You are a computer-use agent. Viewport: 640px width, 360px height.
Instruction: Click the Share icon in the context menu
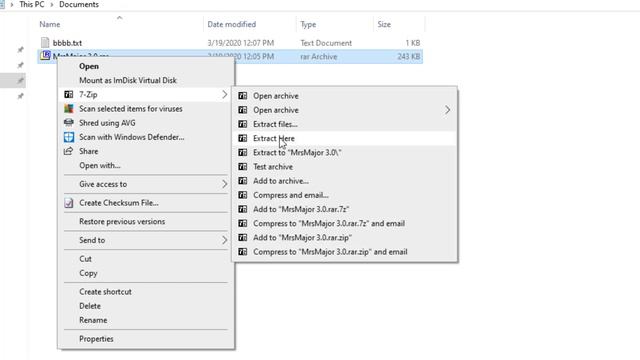(x=68, y=151)
